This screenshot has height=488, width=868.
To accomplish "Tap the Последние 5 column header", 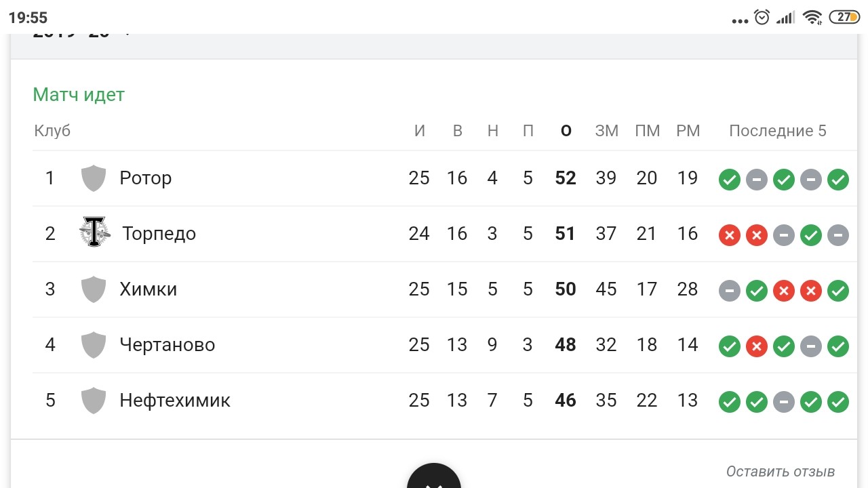I will 777,131.
